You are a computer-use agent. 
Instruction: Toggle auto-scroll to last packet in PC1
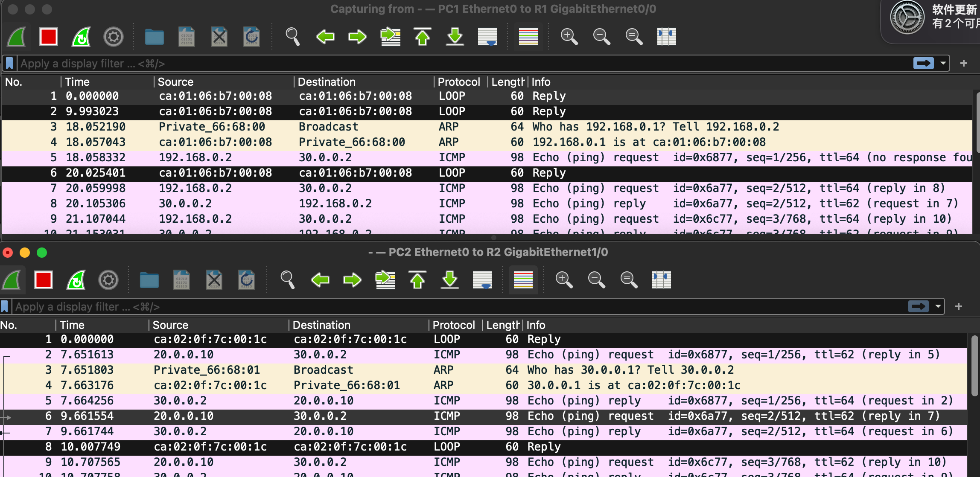(x=487, y=37)
